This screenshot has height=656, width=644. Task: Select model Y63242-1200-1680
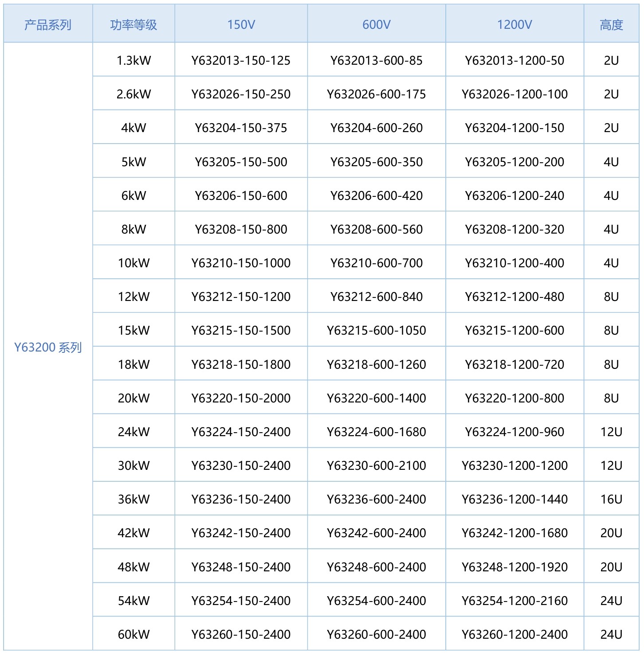point(514,533)
